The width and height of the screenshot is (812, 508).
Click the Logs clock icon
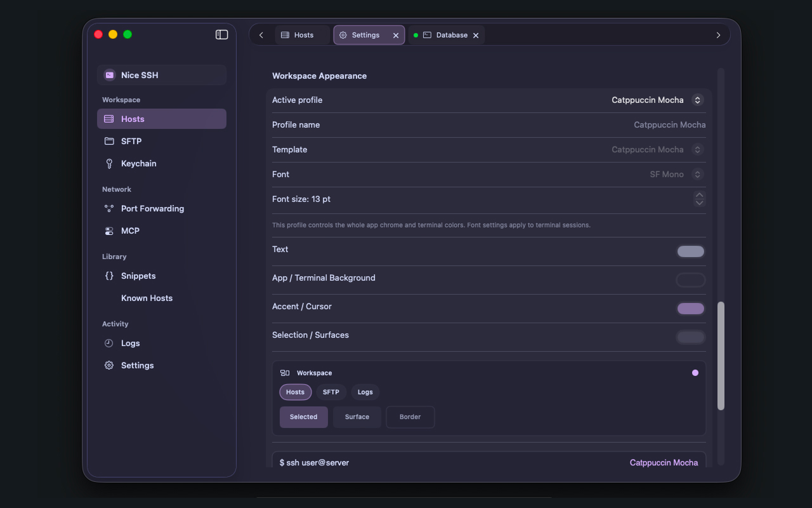109,343
